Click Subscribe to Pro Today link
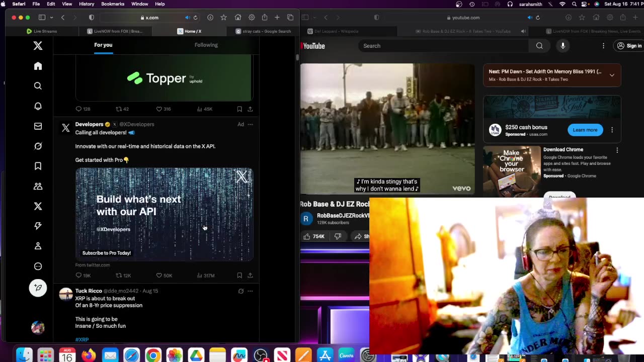This screenshot has width=644, height=362. pyautogui.click(x=107, y=253)
